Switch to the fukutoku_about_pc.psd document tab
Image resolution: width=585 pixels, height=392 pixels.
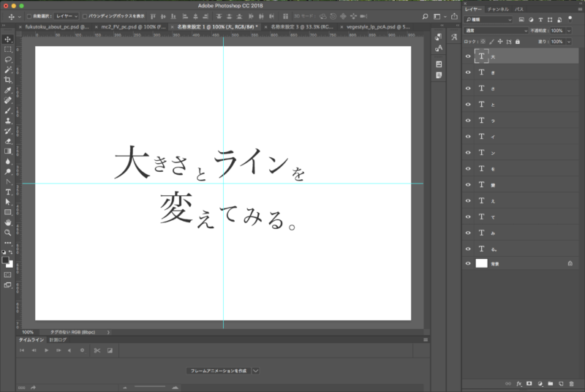click(x=57, y=27)
